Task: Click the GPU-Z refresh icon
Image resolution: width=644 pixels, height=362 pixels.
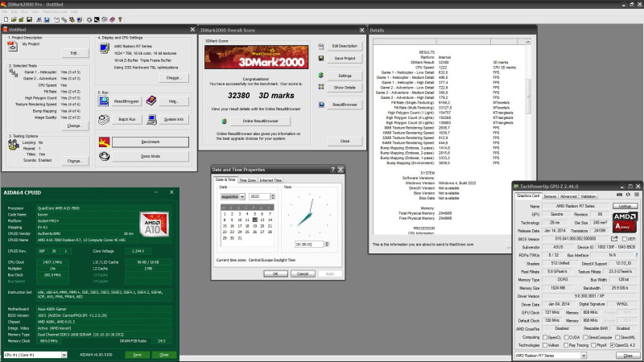Action: [x=628, y=195]
